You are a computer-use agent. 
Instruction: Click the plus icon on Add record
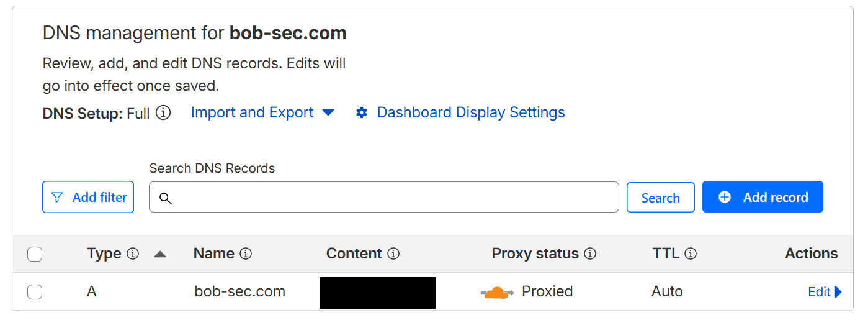point(725,198)
